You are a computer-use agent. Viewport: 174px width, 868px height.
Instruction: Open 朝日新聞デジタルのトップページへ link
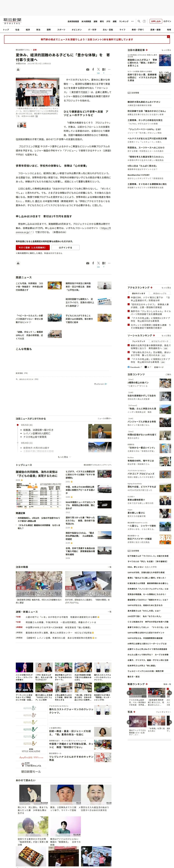(x=98, y=465)
